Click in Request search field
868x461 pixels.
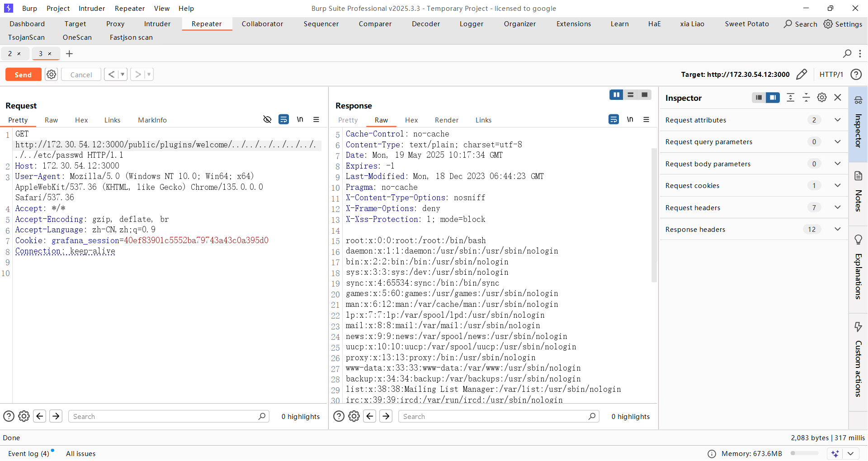click(x=169, y=416)
